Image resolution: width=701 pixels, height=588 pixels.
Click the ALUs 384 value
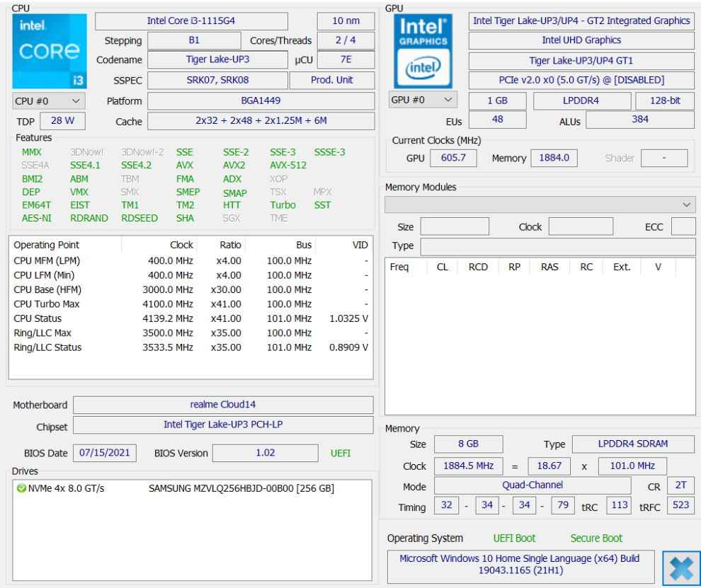(640, 120)
